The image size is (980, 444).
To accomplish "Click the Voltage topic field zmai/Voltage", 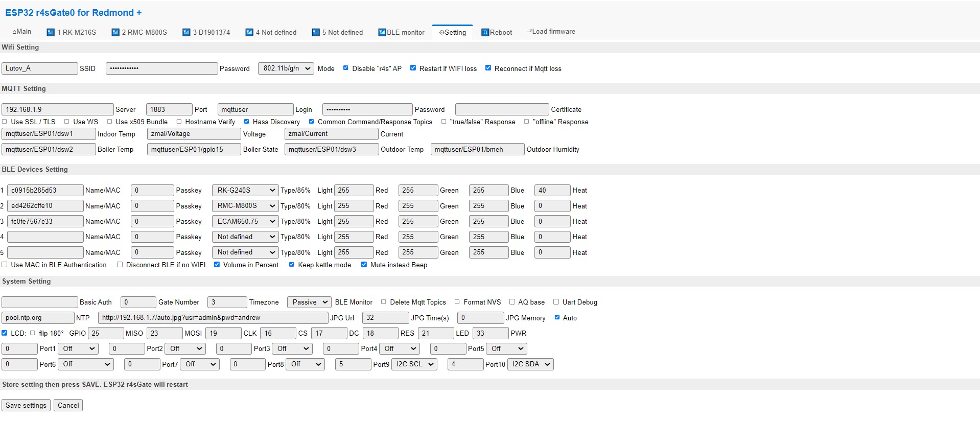I will point(194,134).
